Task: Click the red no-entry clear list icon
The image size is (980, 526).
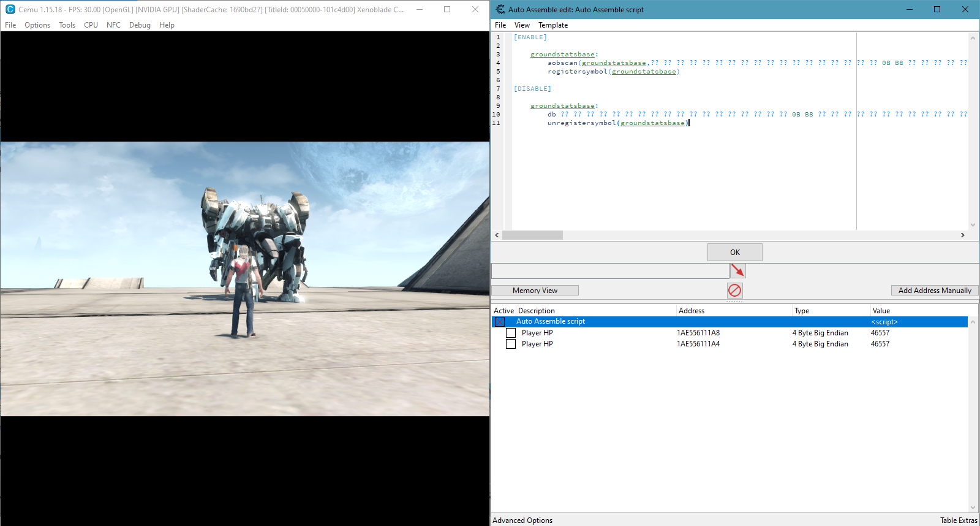Action: point(734,290)
